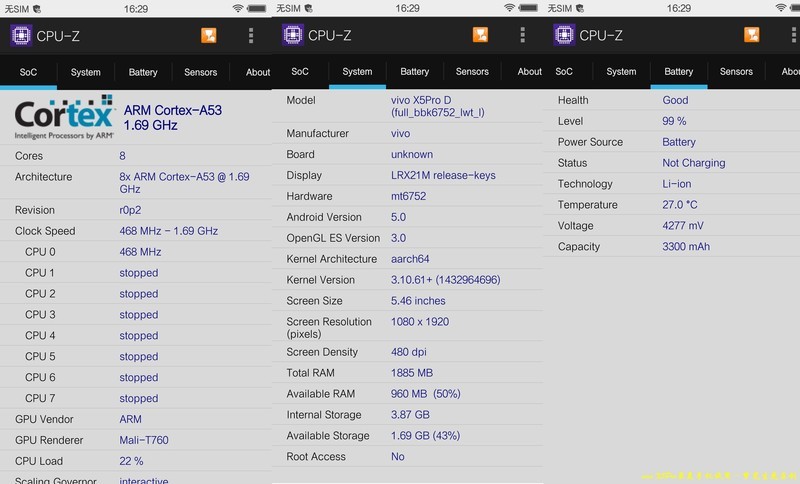Select Battery tab in left screen
Viewport: 800px width, 484px height.
pos(143,72)
